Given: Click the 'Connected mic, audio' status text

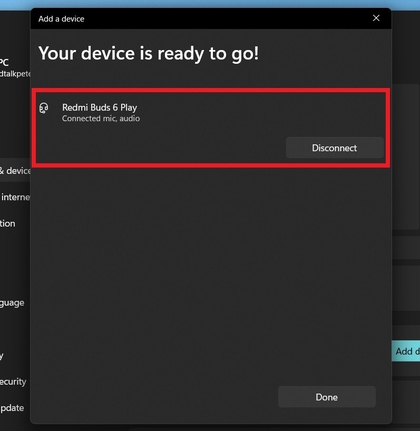Looking at the screenshot, I should coord(101,119).
